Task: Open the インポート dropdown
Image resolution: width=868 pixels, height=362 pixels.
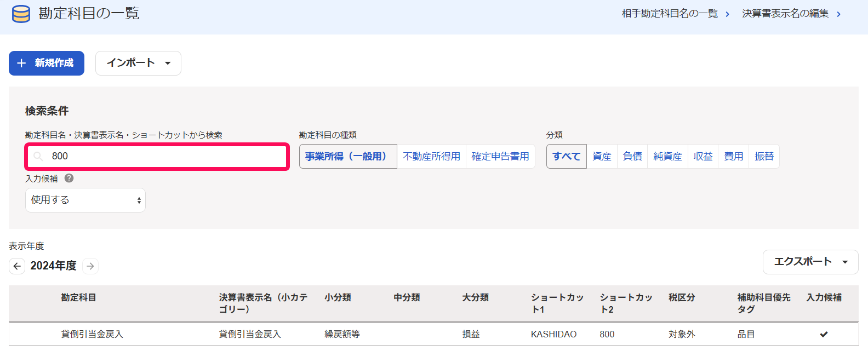Action: [138, 63]
